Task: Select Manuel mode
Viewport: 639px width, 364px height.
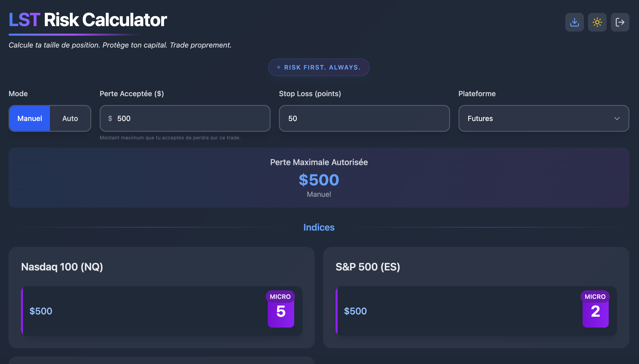Action: point(30,118)
